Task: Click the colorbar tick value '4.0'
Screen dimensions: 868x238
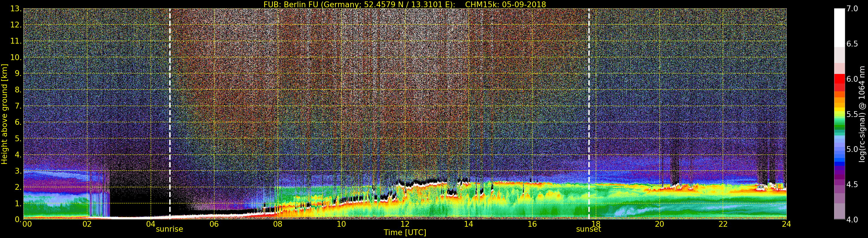Action: point(852,220)
